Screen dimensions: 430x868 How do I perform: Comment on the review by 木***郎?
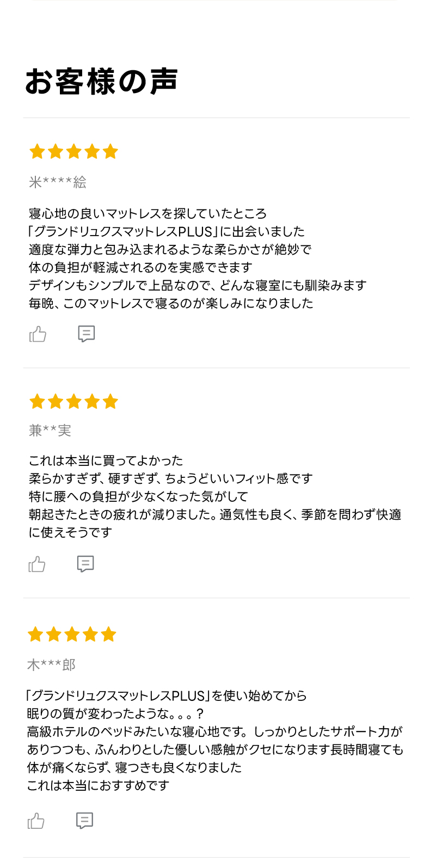(x=84, y=821)
